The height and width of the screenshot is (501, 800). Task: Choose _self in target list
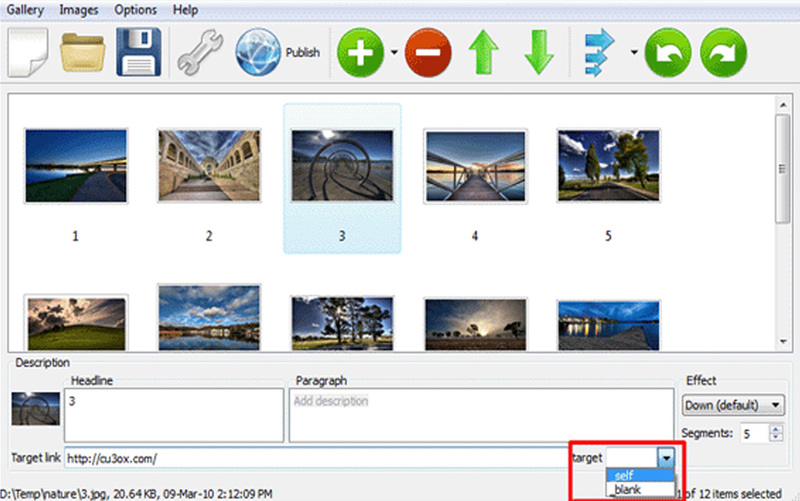point(640,475)
